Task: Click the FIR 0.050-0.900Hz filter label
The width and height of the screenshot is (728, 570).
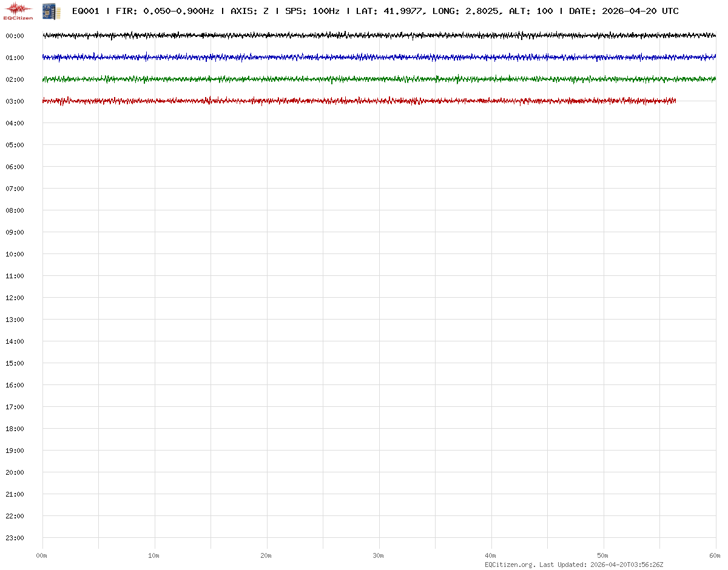Action: pos(164,12)
